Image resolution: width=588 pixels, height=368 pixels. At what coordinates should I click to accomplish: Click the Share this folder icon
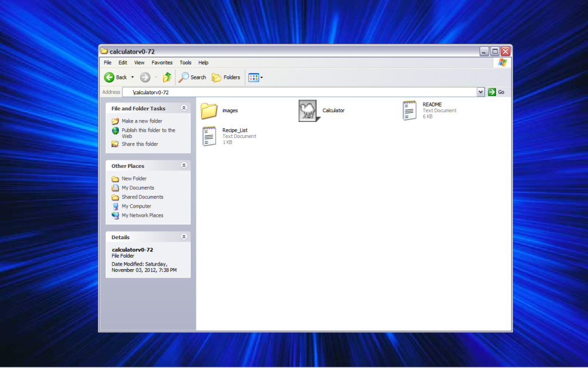click(115, 144)
